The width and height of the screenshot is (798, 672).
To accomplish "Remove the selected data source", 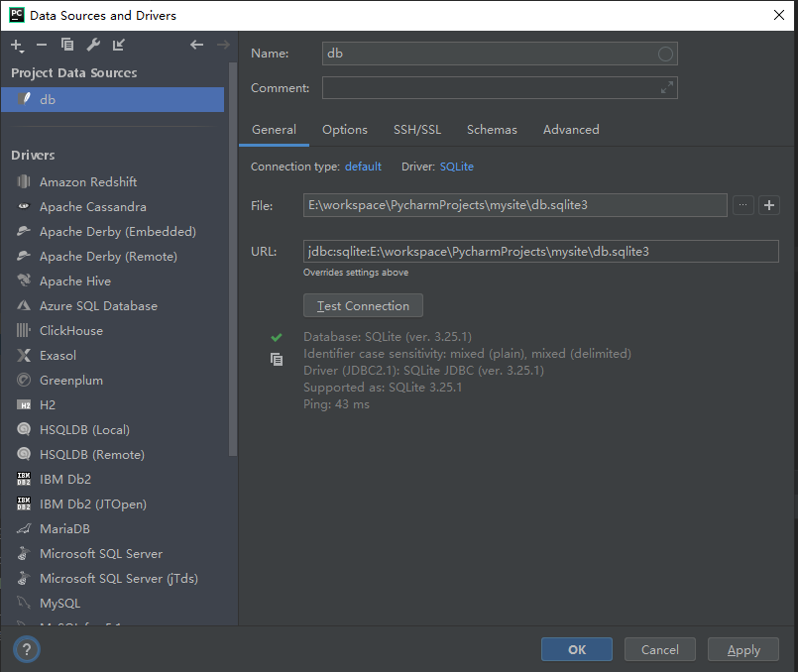I will pos(41,44).
